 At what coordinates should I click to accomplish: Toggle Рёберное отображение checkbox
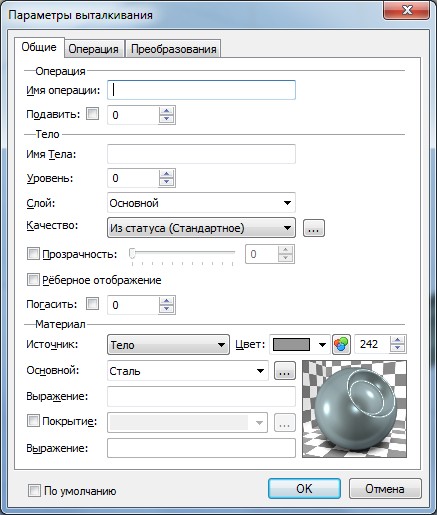pos(33,279)
